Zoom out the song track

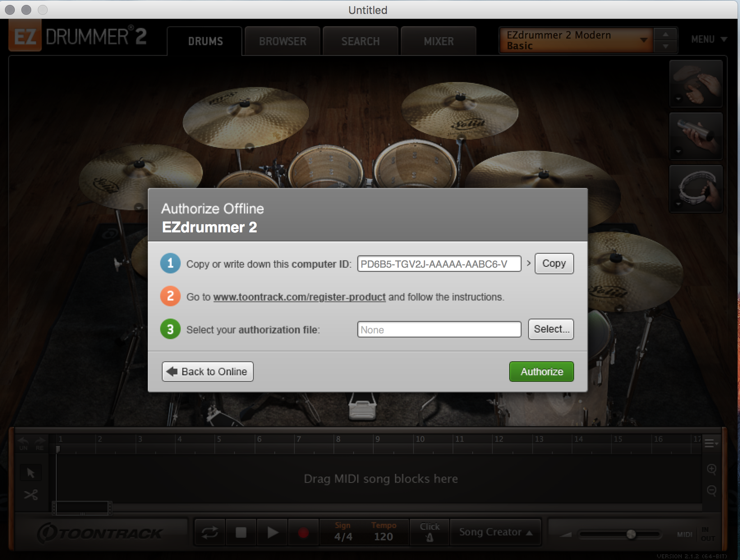coord(712,491)
